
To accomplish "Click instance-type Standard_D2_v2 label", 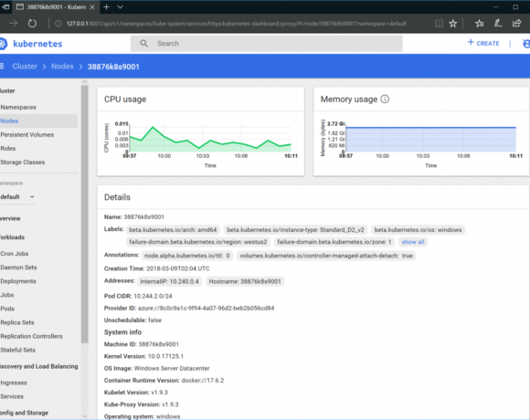I will (x=295, y=230).
